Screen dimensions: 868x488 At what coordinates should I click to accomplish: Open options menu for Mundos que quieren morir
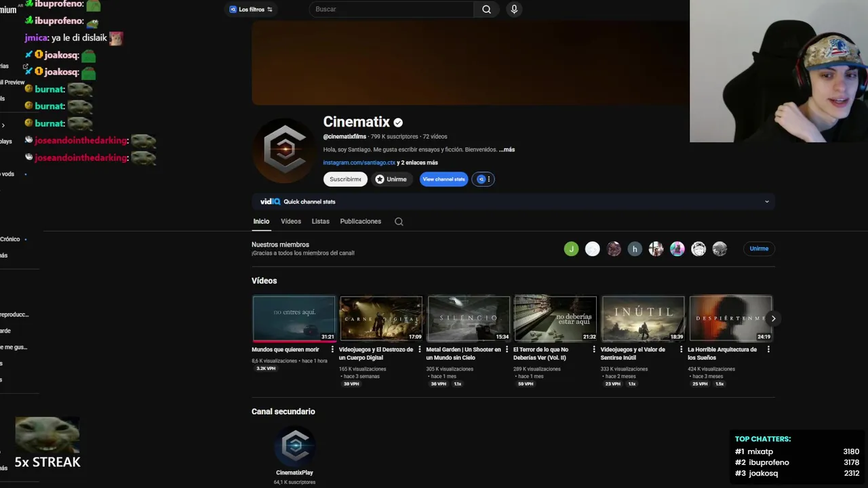pos(332,350)
